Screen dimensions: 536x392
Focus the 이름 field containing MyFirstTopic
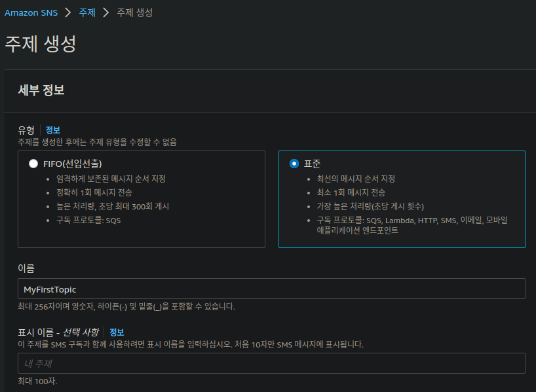271,289
